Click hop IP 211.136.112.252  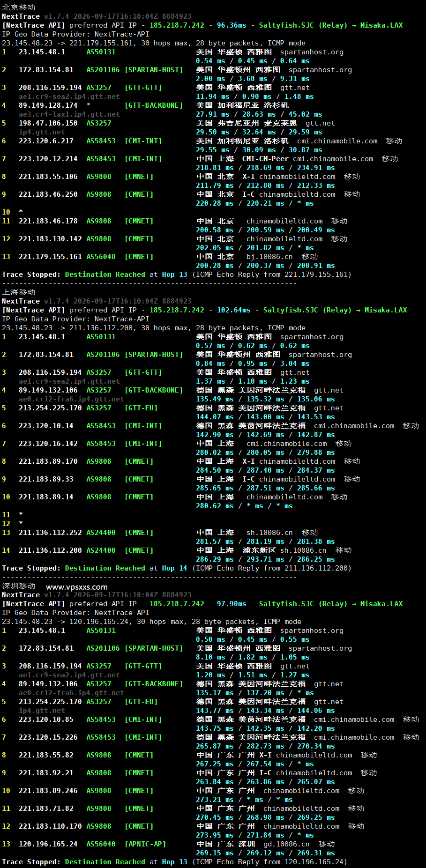coord(50,533)
